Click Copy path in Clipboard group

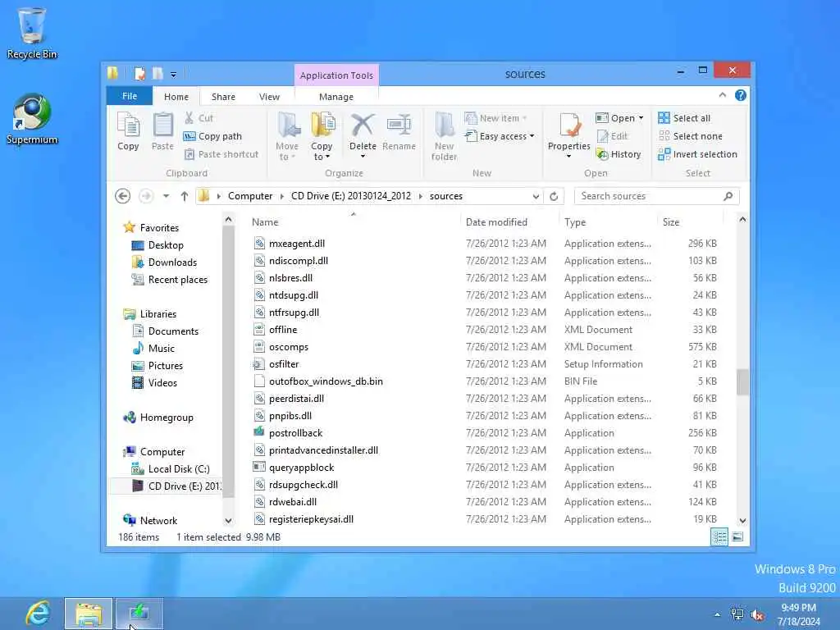tap(212, 136)
